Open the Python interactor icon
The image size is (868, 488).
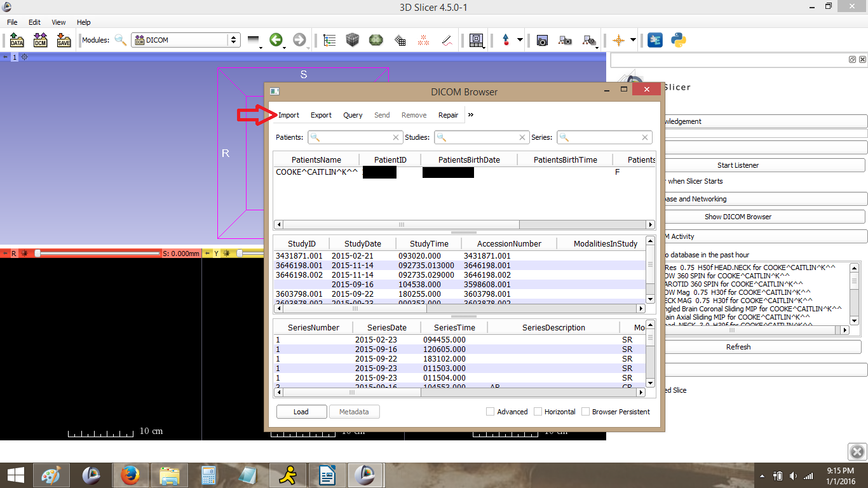tap(679, 40)
